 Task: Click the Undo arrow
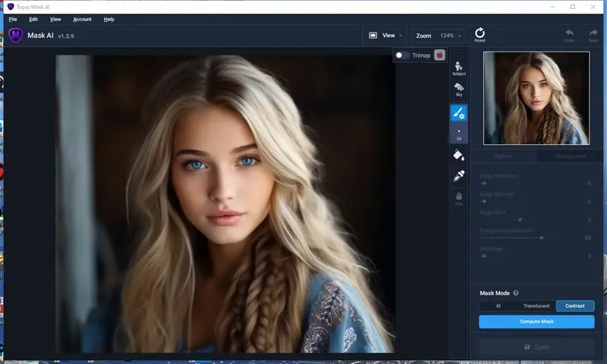570,35
